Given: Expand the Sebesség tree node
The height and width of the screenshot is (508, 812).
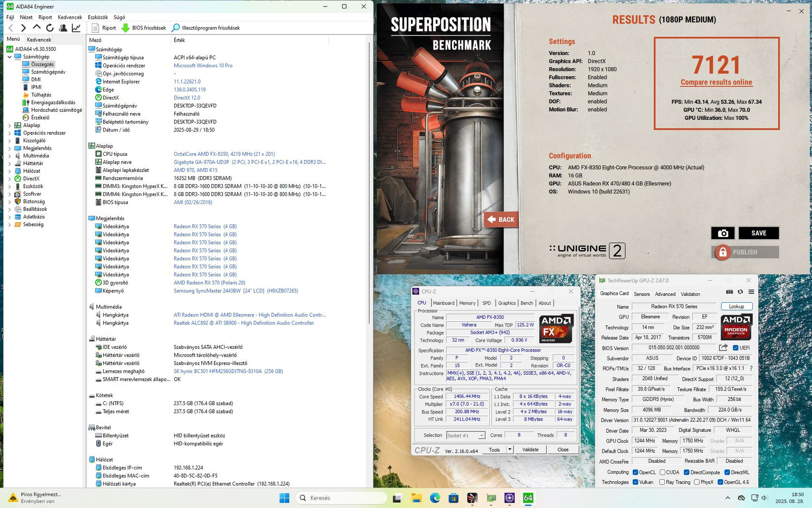Looking at the screenshot, I should (x=10, y=224).
